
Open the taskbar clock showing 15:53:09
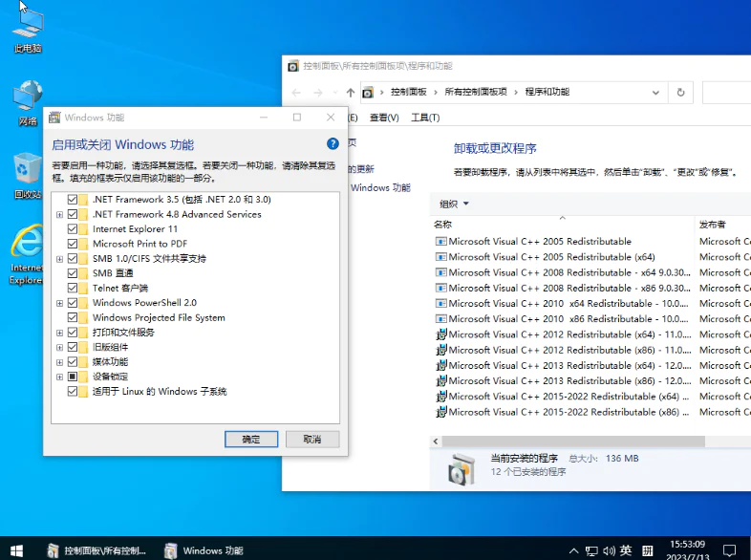pos(687,550)
